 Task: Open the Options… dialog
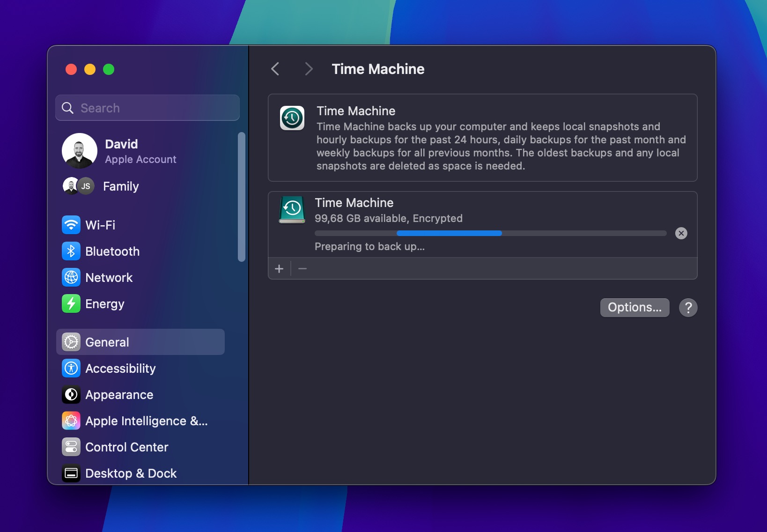coord(634,307)
